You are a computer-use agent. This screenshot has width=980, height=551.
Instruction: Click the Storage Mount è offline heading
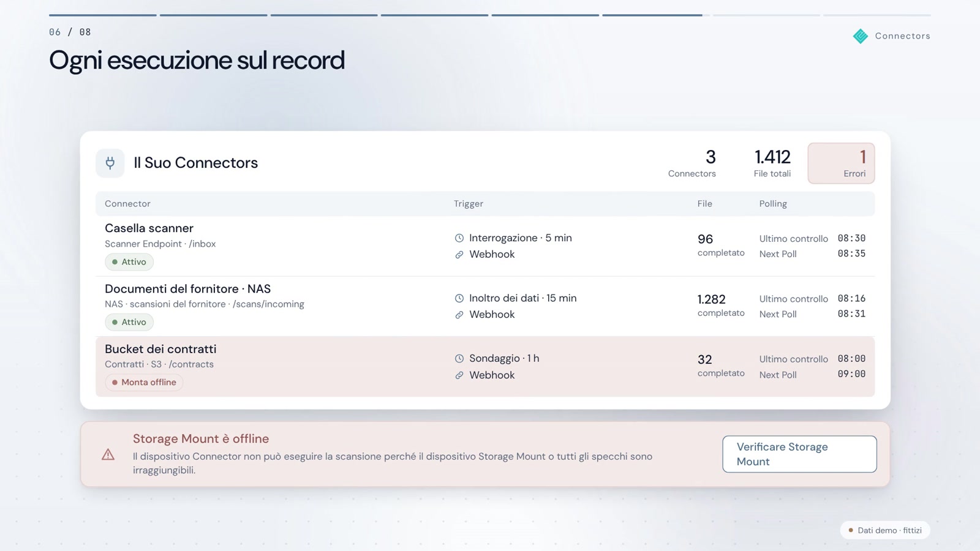click(201, 439)
